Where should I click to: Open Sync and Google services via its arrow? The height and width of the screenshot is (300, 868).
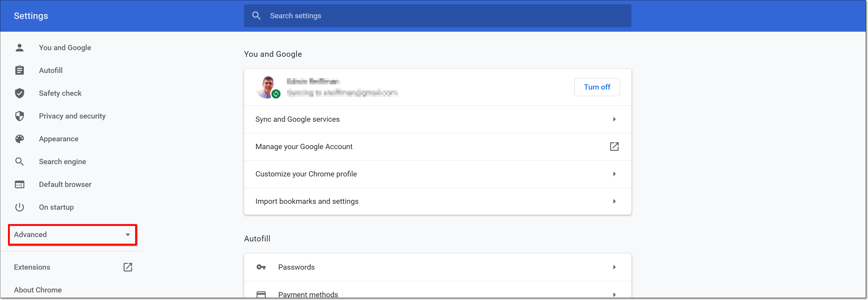pos(614,119)
